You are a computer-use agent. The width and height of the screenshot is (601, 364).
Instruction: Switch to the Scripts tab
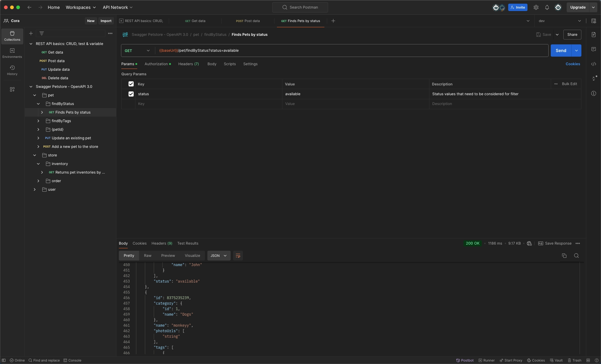click(230, 64)
